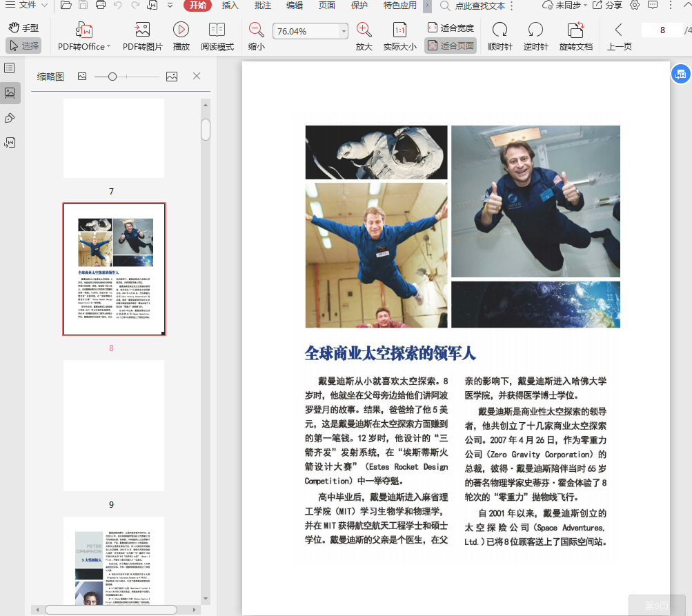Screen dimensions: 692x616
Task: Open the zoom percentage dropdown
Action: tap(344, 31)
